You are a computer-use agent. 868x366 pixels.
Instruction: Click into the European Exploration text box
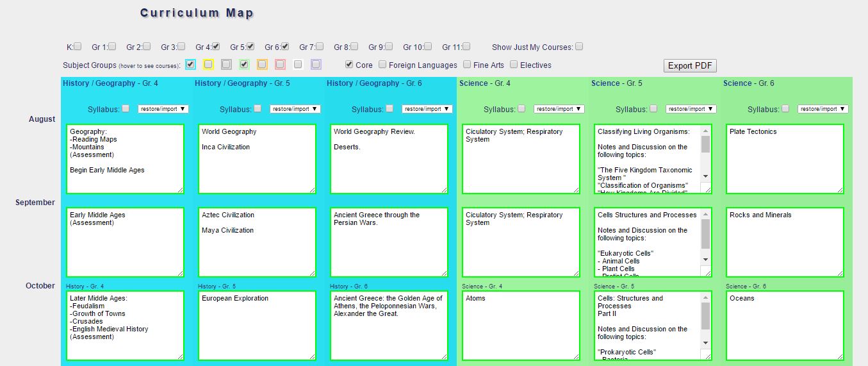257,325
